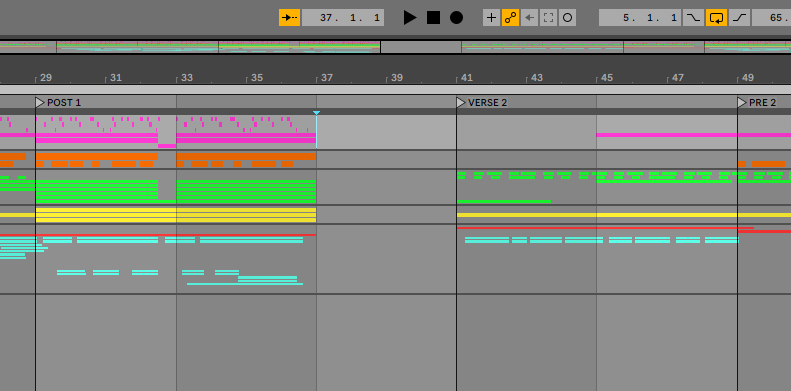Click the loop length field showing 65
791x391 pixels.
point(771,18)
